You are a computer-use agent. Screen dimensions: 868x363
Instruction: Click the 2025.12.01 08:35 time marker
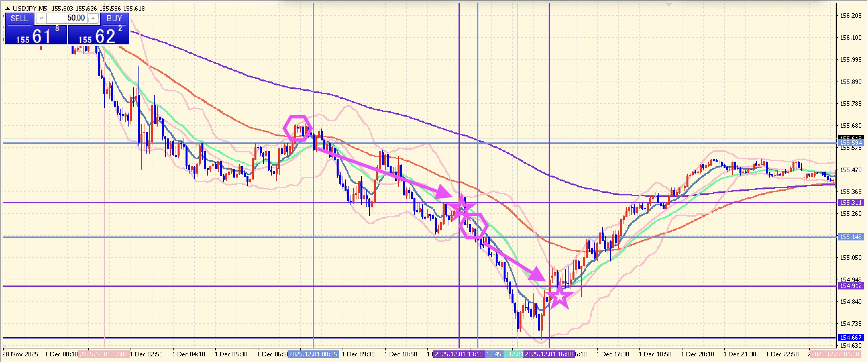coord(313,355)
